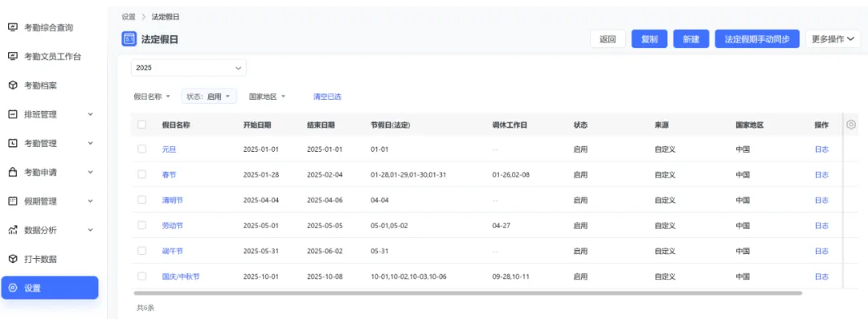Open the 国庆/中秋节 holiday link
Screen dimensions: 868x319
(181, 277)
